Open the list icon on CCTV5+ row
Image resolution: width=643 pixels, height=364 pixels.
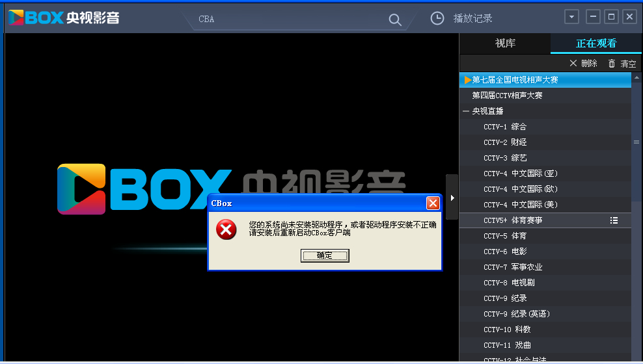(614, 220)
